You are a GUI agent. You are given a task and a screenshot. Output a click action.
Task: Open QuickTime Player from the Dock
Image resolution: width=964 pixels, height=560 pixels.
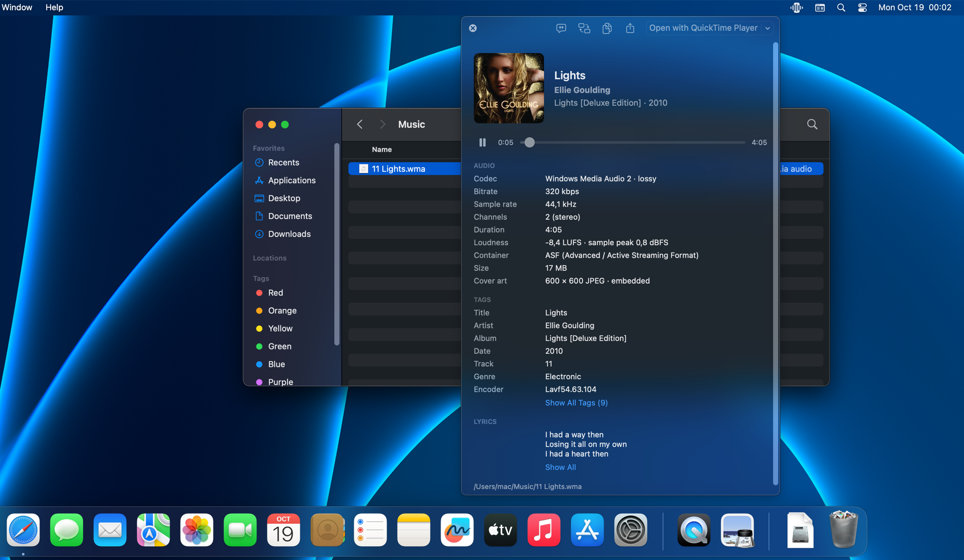pos(694,530)
